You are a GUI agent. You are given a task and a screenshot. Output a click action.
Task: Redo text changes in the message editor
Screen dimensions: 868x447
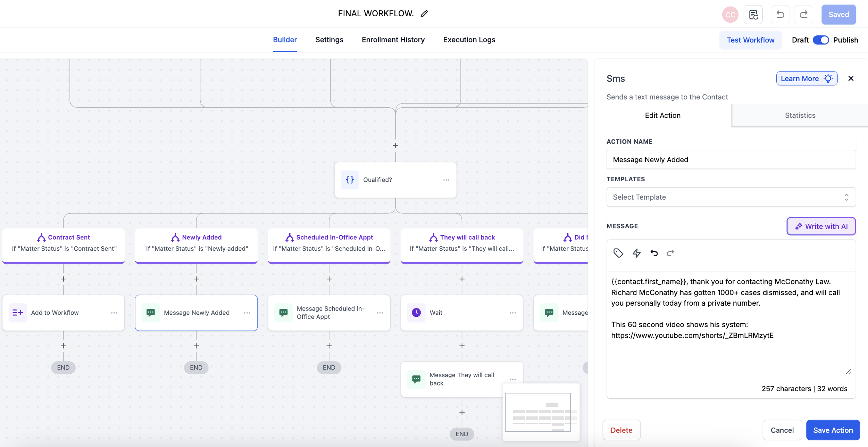pos(670,253)
